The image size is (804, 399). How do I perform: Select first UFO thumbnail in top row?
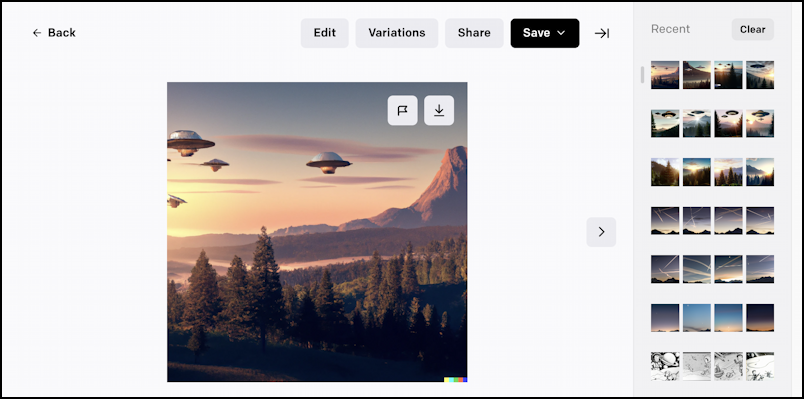click(665, 75)
